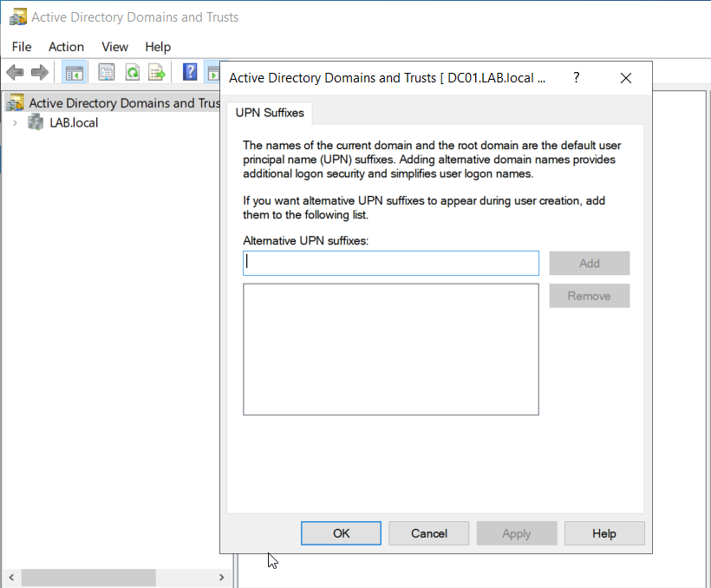Select the UPN Suffixes tab
Screen dimensions: 711x588
pos(270,113)
